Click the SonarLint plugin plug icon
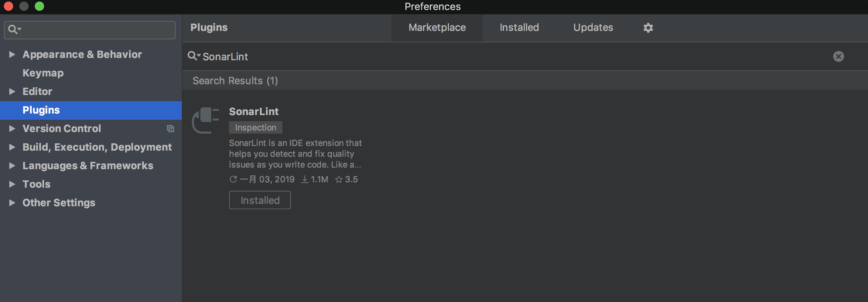Viewport: 868px width, 302px height. pos(206,120)
